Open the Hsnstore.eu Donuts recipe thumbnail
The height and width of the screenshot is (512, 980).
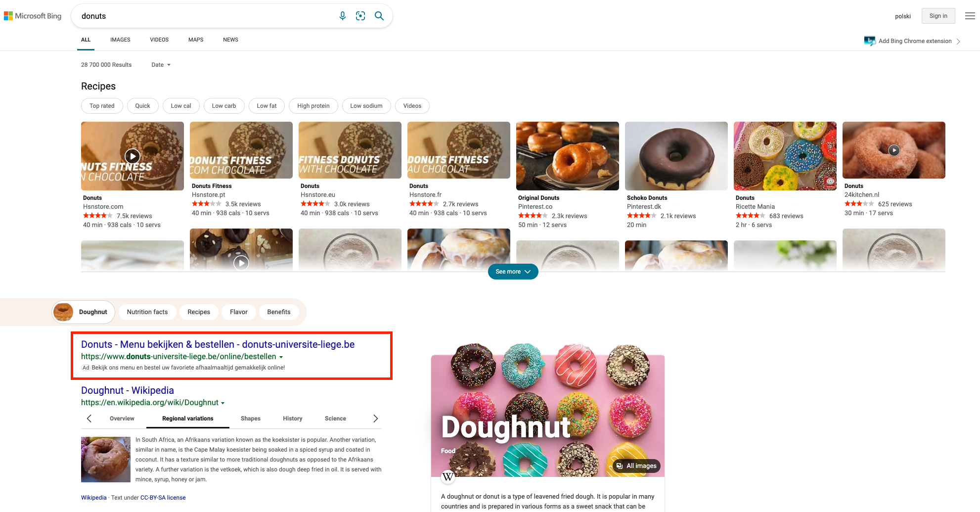[x=350, y=150]
